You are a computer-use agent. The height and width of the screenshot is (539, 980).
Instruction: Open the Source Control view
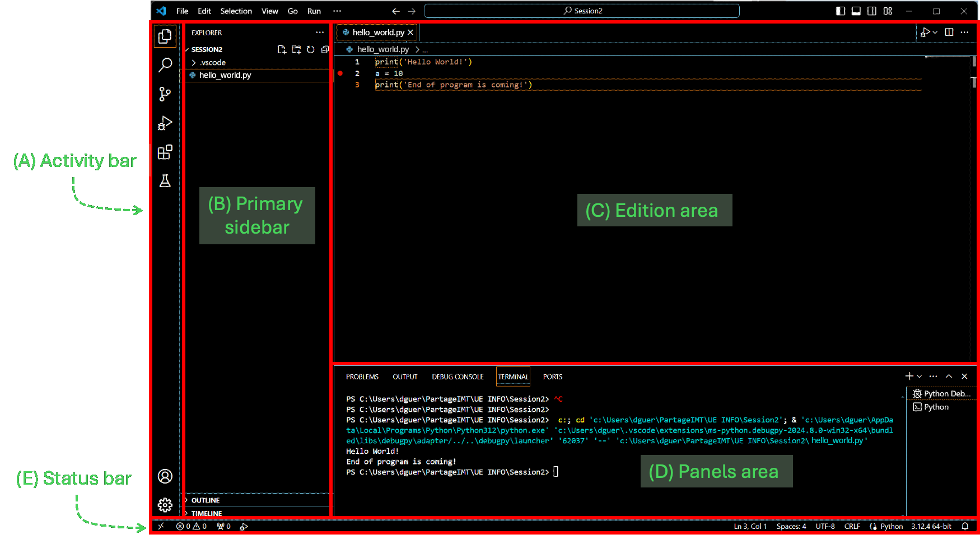(165, 94)
